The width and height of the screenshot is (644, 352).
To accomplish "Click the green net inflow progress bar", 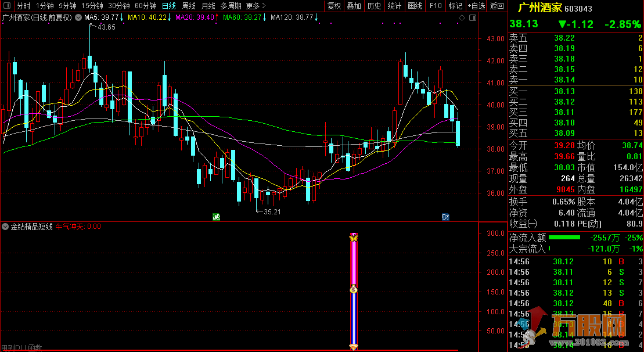I will click(x=564, y=238).
